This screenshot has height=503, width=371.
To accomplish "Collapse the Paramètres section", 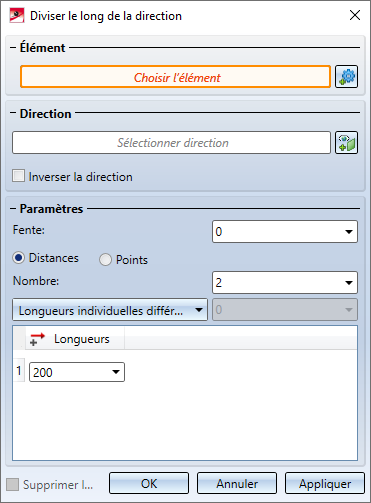I will (x=13, y=209).
